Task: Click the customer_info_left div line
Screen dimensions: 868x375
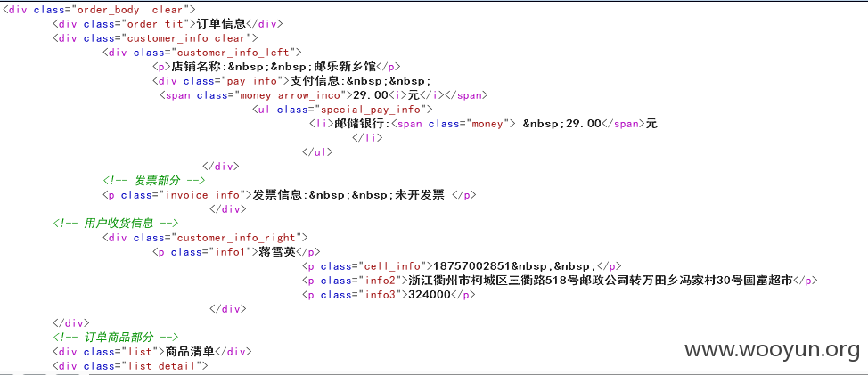Action: [x=201, y=53]
